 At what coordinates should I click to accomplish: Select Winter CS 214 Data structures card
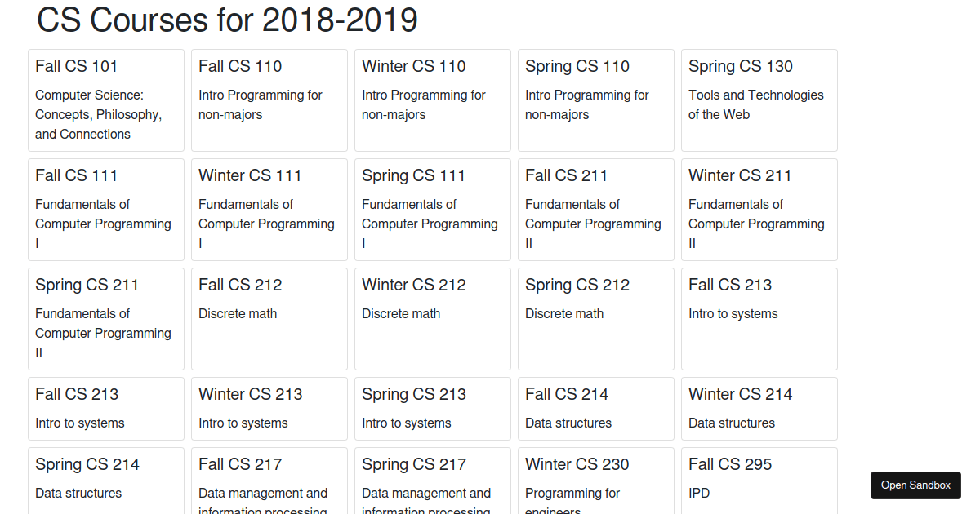click(759, 409)
